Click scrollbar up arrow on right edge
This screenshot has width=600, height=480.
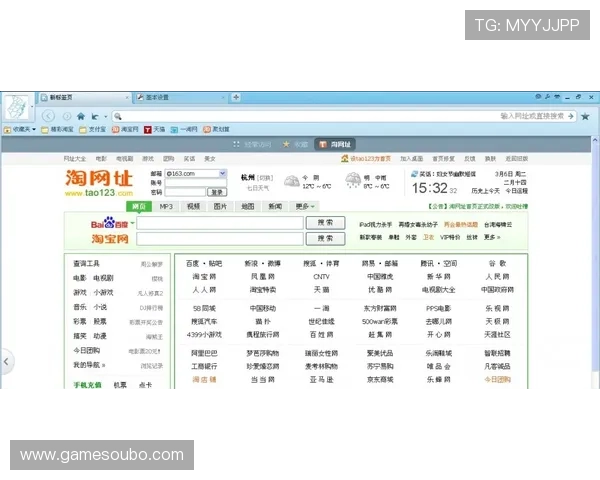point(595,140)
